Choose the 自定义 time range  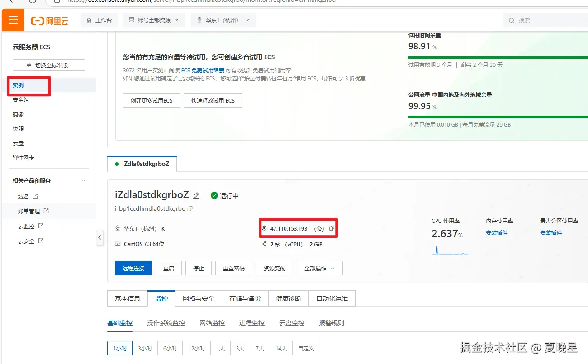[306, 348]
